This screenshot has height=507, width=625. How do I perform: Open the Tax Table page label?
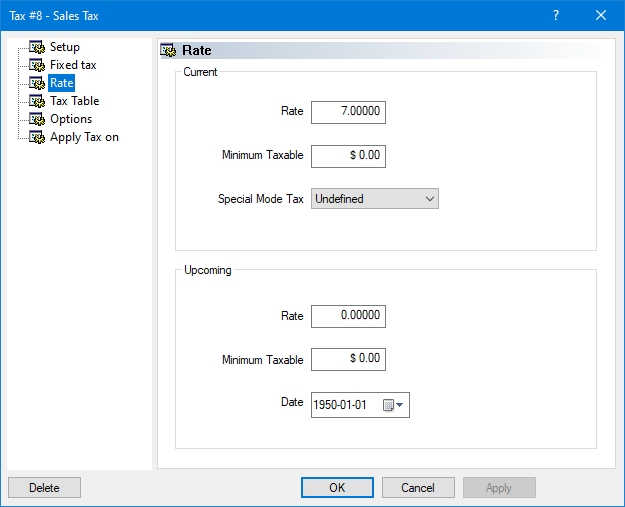coord(74,101)
